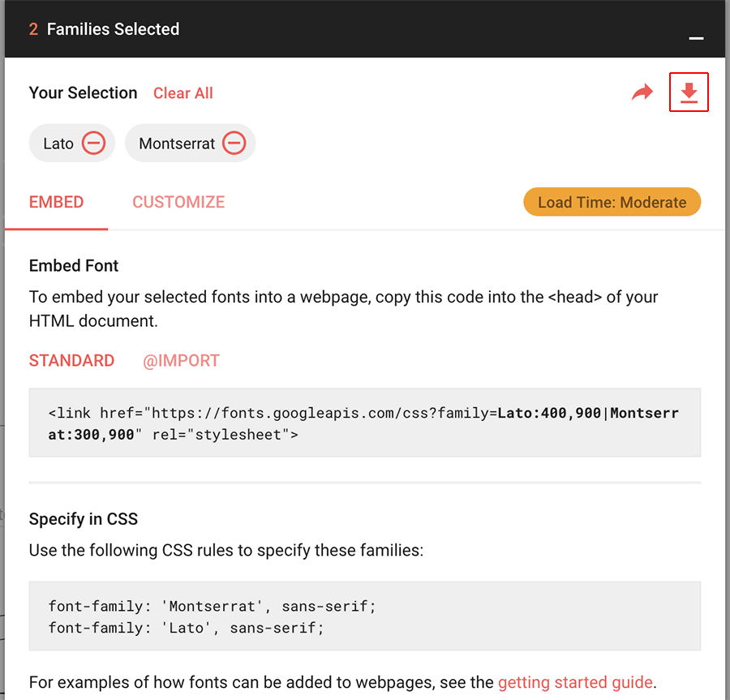Remove Montserrat from the selection
Image resolution: width=730 pixels, height=700 pixels.
pyautogui.click(x=234, y=144)
